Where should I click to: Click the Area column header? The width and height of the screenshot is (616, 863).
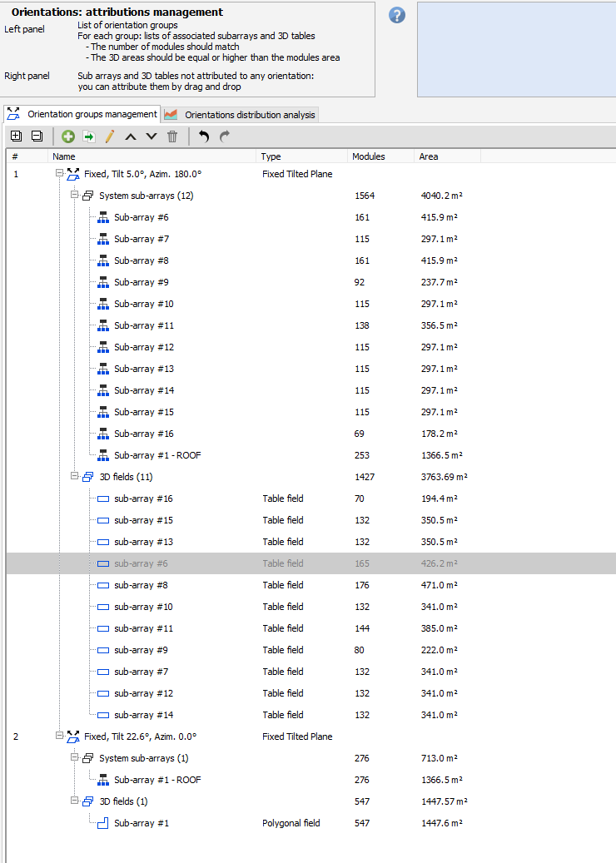tap(429, 156)
